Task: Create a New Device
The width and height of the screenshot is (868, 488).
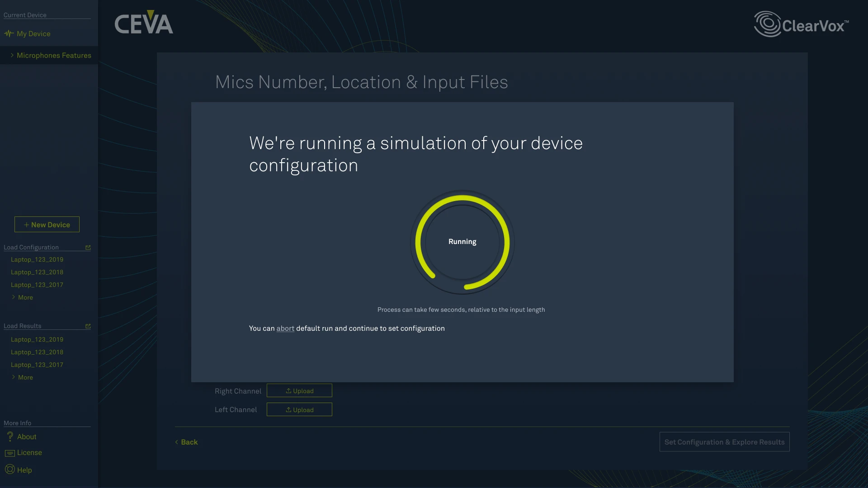Action: pyautogui.click(x=47, y=225)
